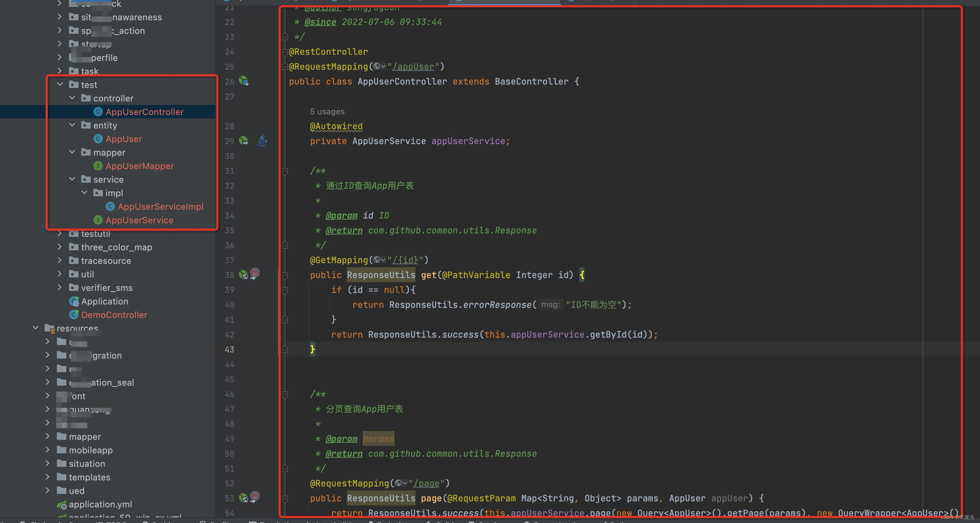Open the /appUser URL mapping link

(x=413, y=67)
